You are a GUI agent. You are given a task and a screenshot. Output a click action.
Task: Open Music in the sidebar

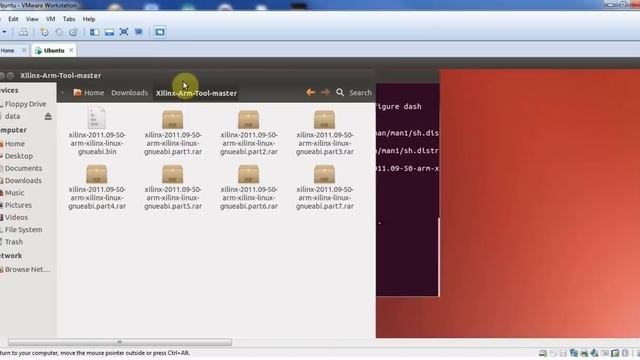(14, 193)
